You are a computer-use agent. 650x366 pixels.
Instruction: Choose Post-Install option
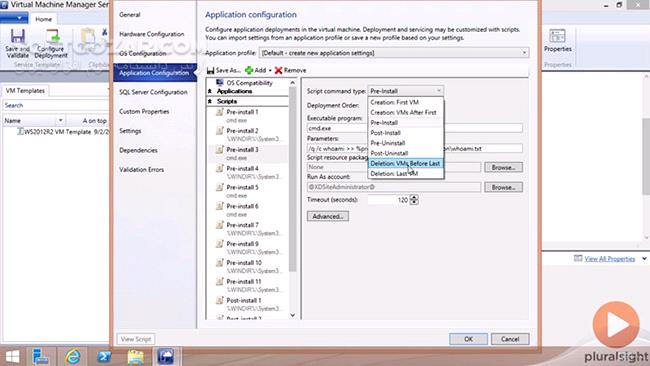(405, 133)
